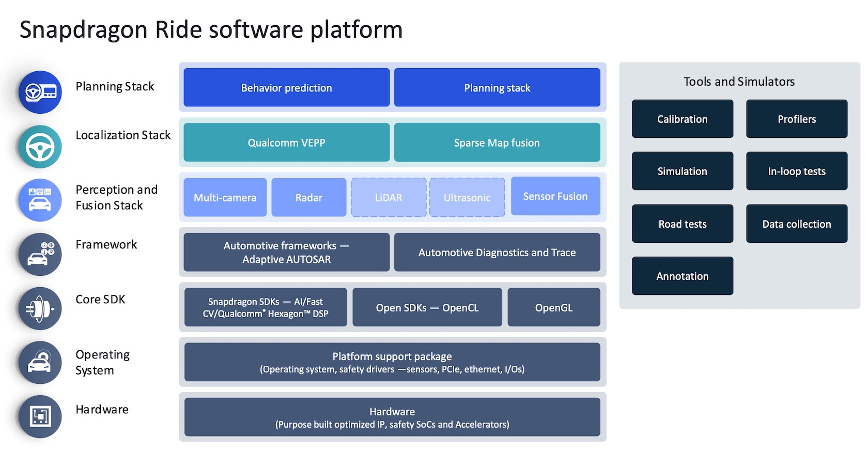Click the Framework row label
Viewport: 868px width, 453px height.
coord(106,244)
